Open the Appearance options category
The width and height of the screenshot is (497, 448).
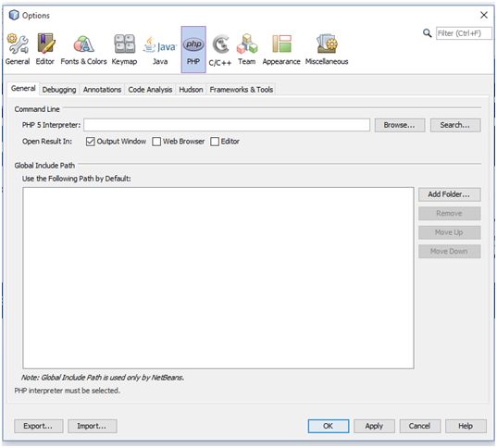point(281,49)
